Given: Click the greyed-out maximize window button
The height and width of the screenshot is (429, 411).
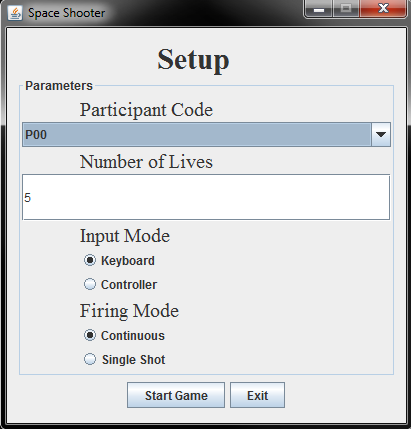Looking at the screenshot, I should pyautogui.click(x=346, y=9).
